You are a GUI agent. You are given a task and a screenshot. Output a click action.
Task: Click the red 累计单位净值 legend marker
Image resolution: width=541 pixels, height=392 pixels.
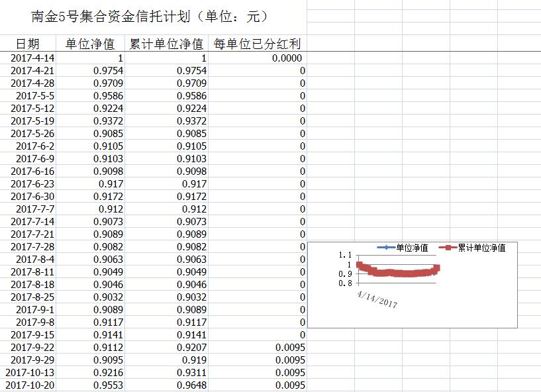click(x=448, y=248)
